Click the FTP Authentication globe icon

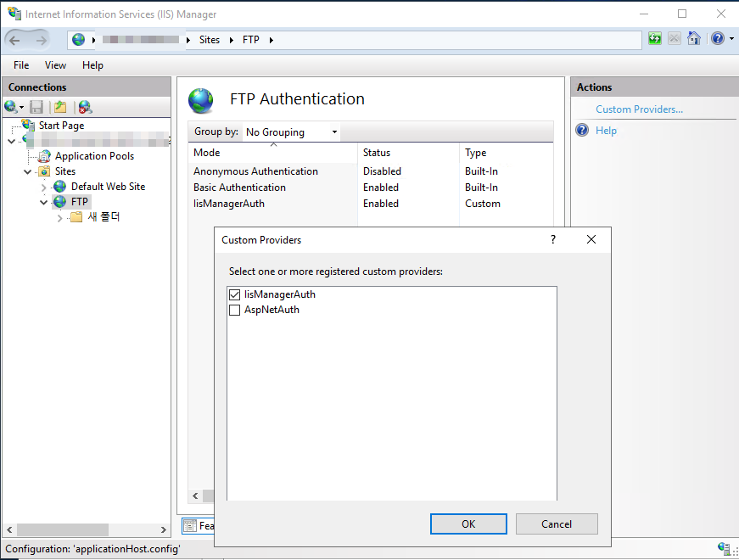201,101
